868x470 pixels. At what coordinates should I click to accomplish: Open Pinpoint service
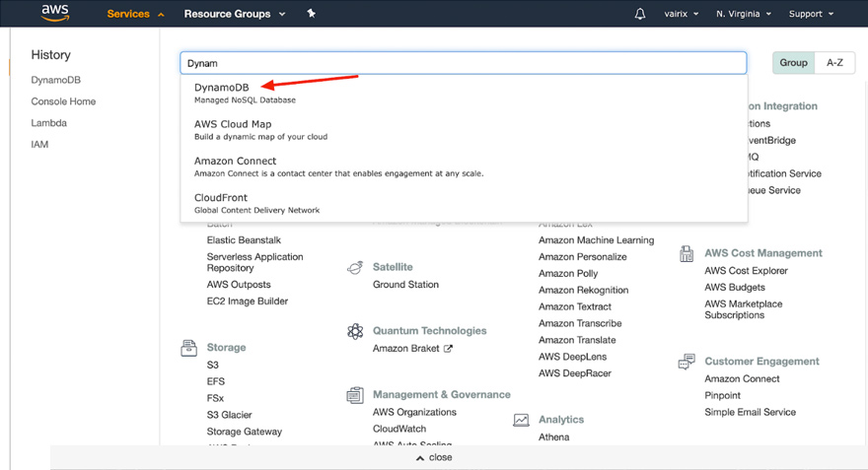(722, 396)
